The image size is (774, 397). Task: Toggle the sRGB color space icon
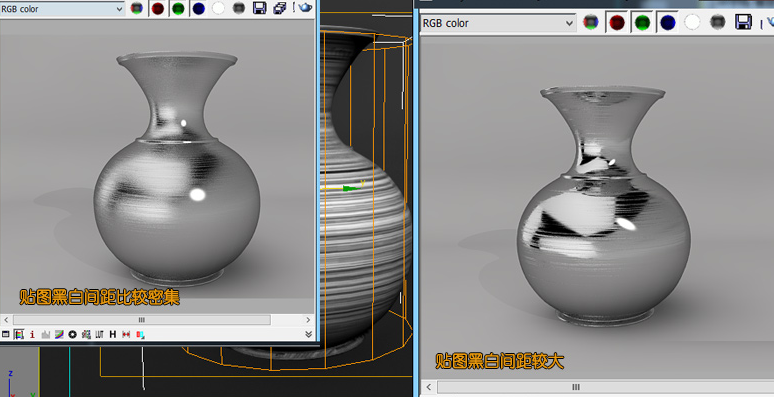point(86,334)
